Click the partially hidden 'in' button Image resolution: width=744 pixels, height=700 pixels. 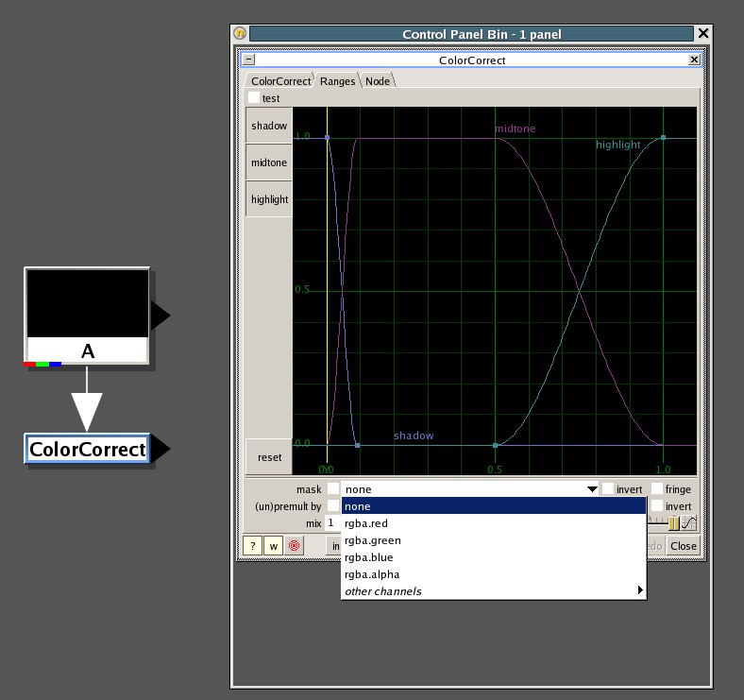click(x=334, y=546)
